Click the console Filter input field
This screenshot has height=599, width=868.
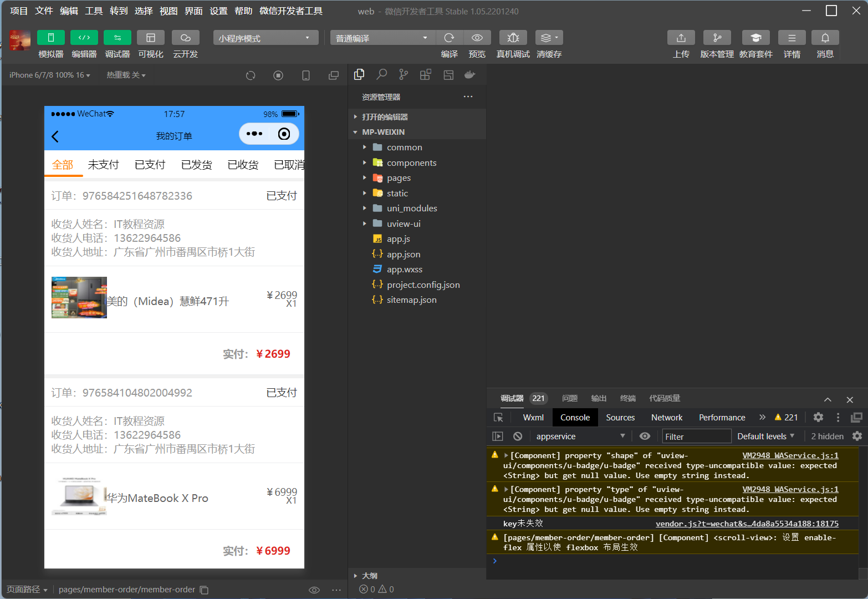(x=697, y=436)
